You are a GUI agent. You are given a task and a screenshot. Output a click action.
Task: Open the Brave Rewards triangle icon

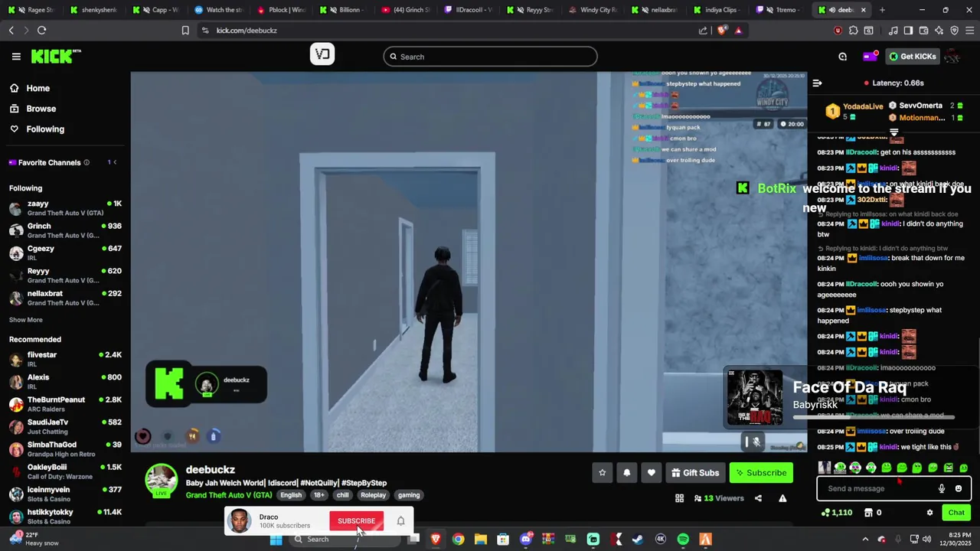(x=738, y=31)
